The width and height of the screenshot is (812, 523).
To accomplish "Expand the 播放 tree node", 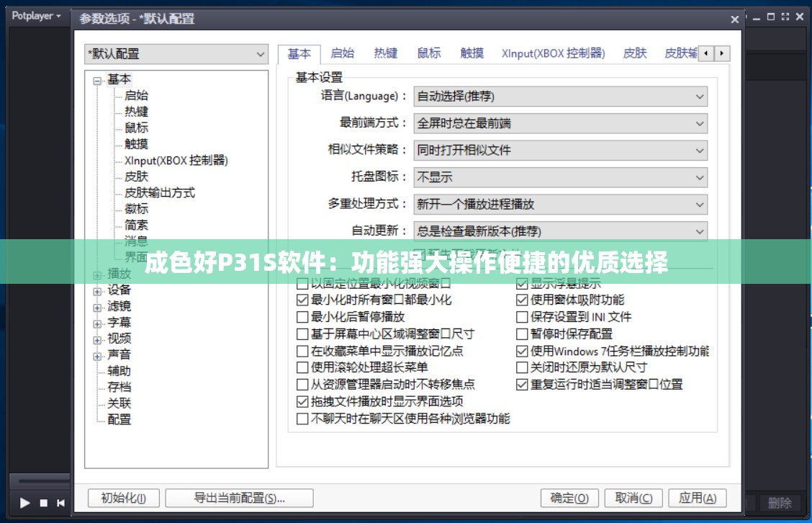I will (97, 274).
